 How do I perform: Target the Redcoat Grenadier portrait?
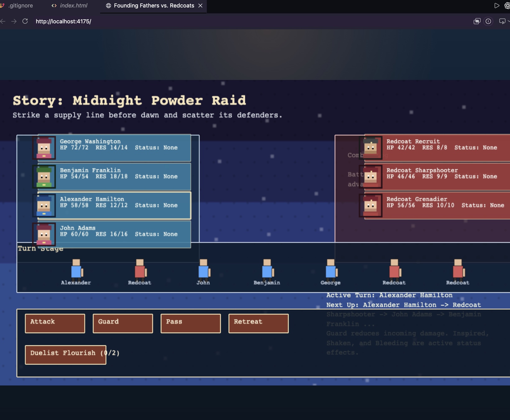371,206
